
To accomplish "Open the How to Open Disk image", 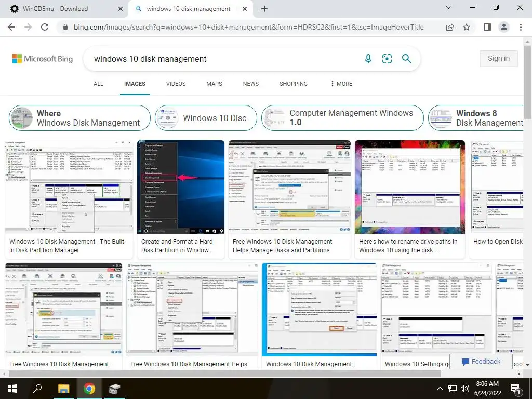I will (x=497, y=187).
